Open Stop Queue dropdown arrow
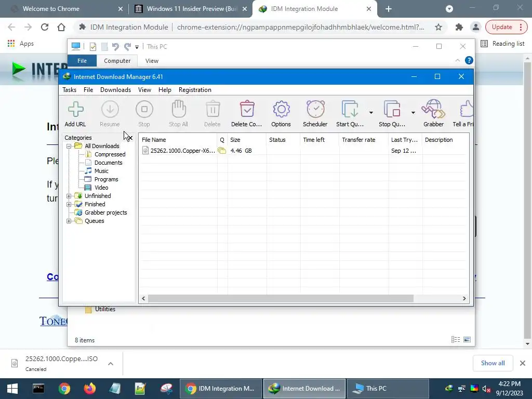532x399 pixels. coord(413,113)
